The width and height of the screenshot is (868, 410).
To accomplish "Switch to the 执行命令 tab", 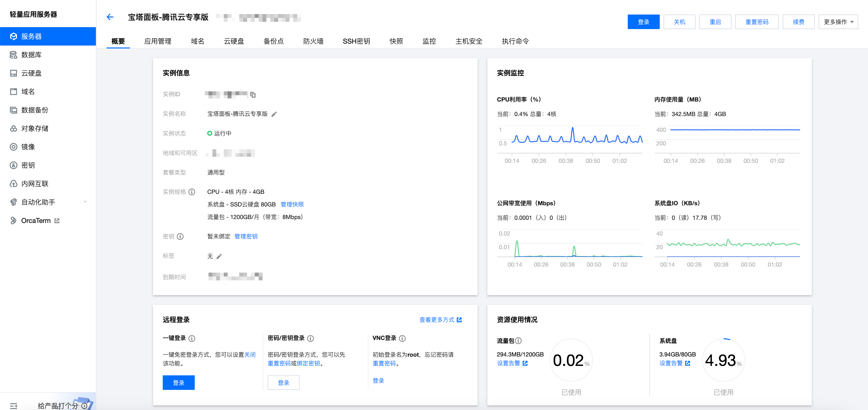I will pos(516,41).
